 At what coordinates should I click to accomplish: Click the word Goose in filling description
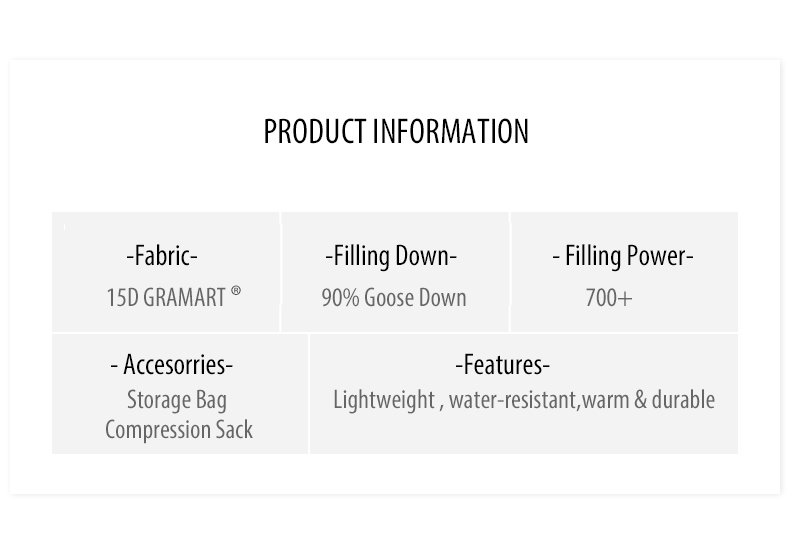(387, 297)
